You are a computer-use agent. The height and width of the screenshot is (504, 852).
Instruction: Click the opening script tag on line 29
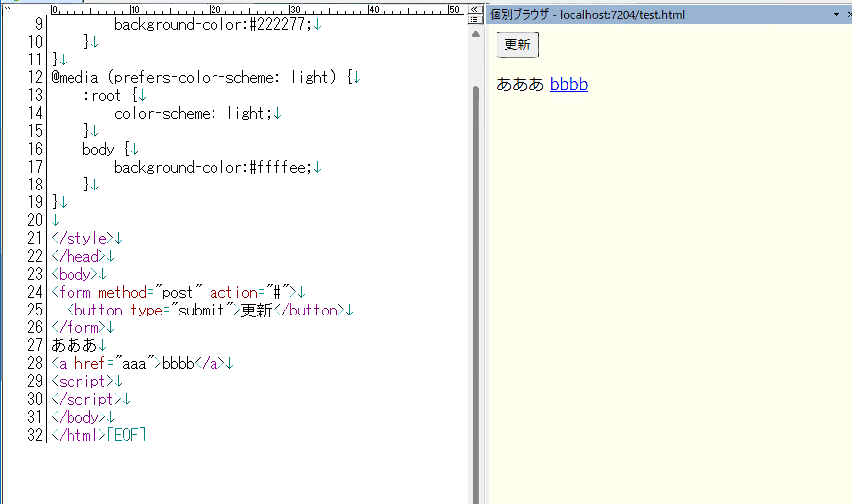pyautogui.click(x=82, y=381)
